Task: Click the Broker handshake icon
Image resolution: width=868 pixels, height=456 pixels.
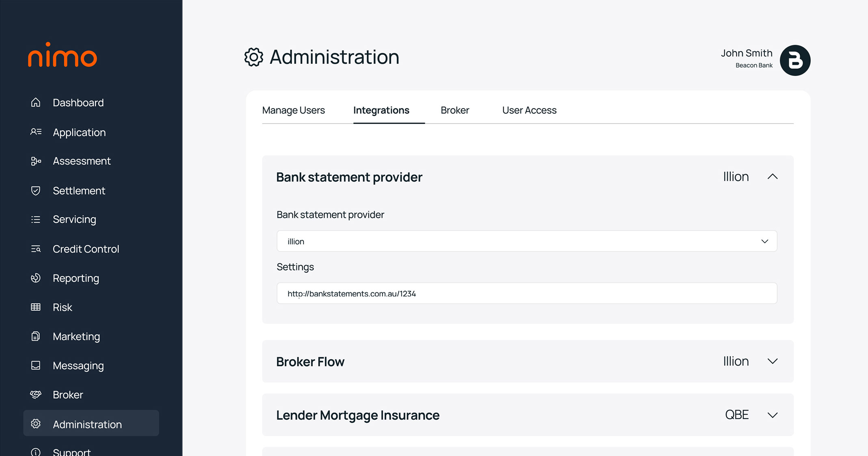Action: click(36, 395)
